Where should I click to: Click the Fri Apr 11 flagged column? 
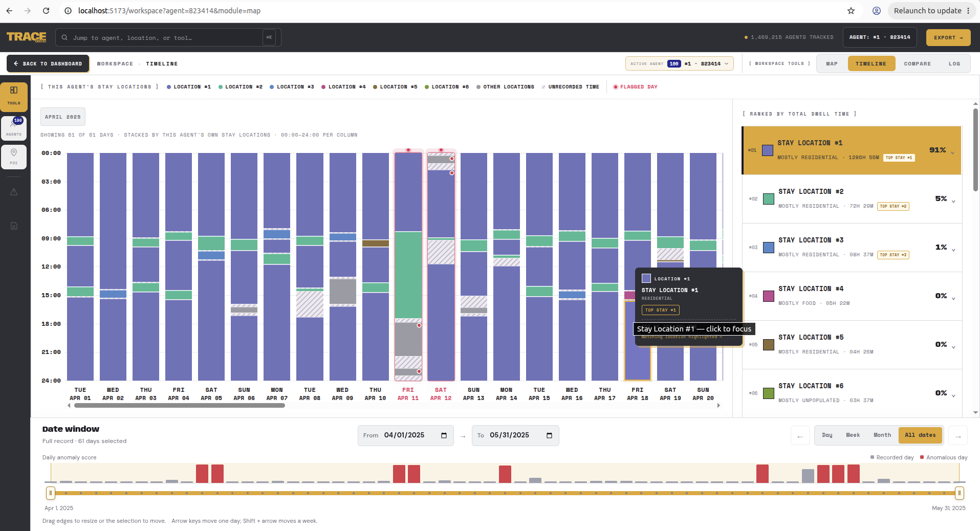(408, 265)
